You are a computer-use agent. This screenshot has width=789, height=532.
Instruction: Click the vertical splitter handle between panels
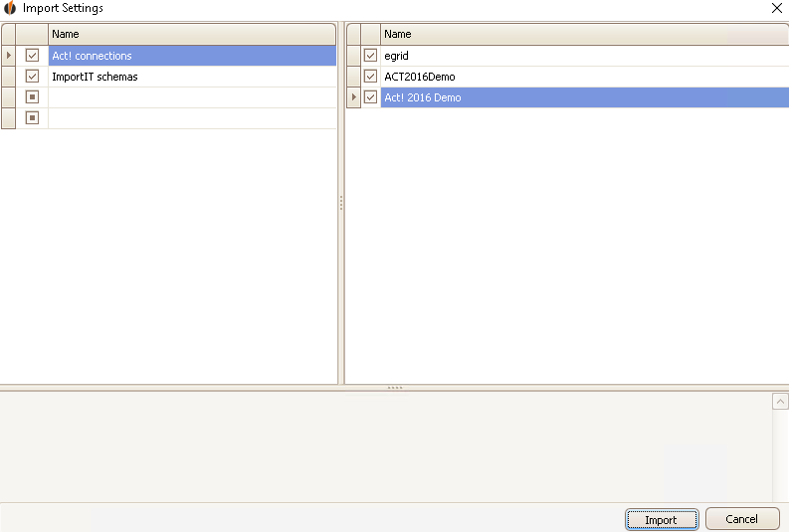point(341,203)
